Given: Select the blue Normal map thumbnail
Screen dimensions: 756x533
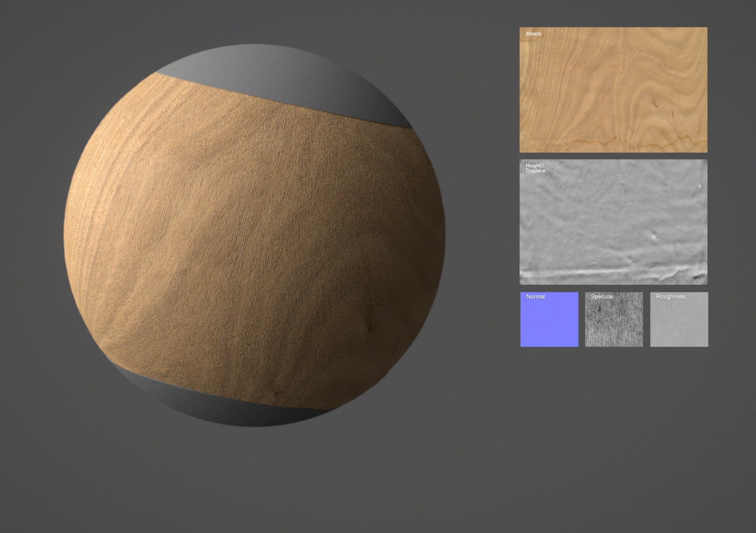Looking at the screenshot, I should 549,319.
